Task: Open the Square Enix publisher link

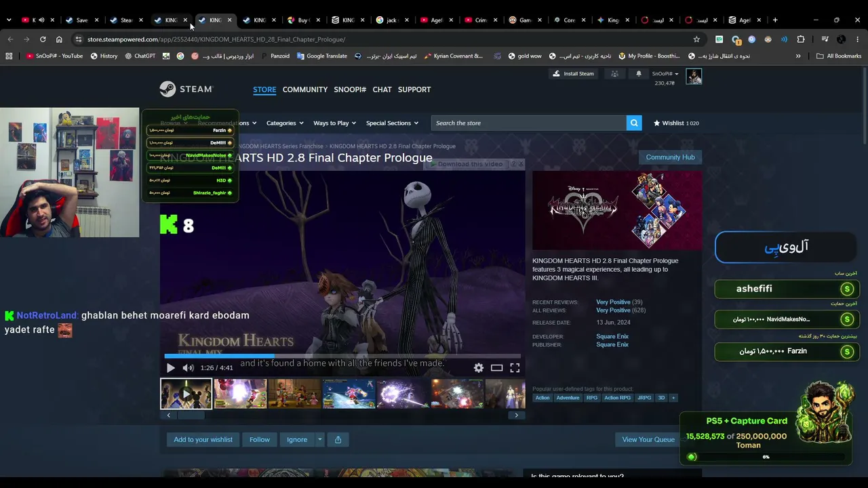Action: pos(612,344)
